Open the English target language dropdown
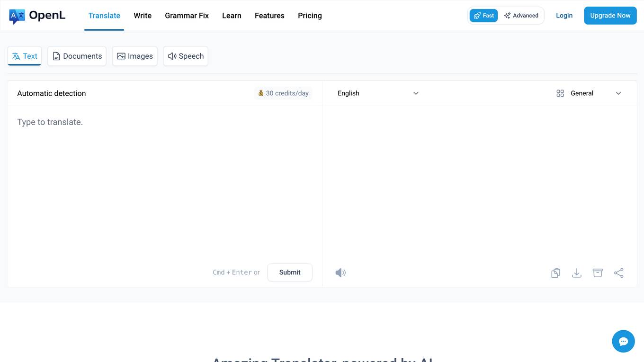Screen dimensions: 644x362 pos(378,93)
